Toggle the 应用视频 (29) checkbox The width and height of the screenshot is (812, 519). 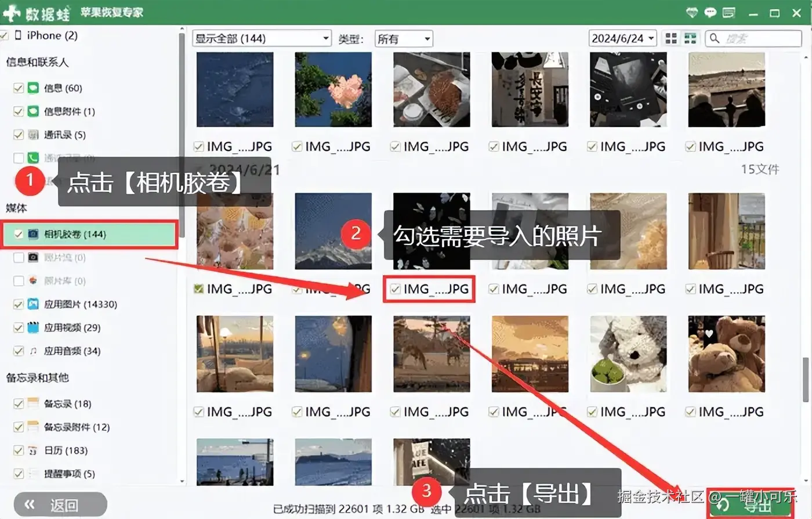click(18, 327)
